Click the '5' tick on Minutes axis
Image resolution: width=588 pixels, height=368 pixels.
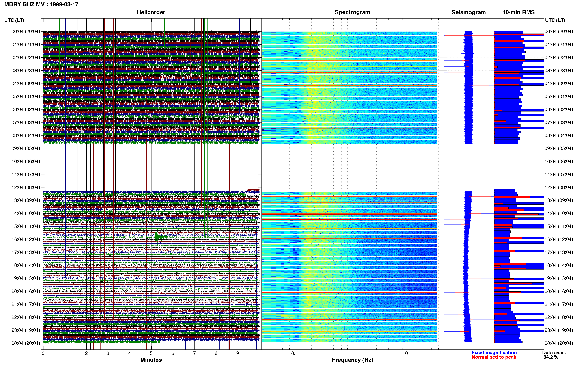click(151, 353)
